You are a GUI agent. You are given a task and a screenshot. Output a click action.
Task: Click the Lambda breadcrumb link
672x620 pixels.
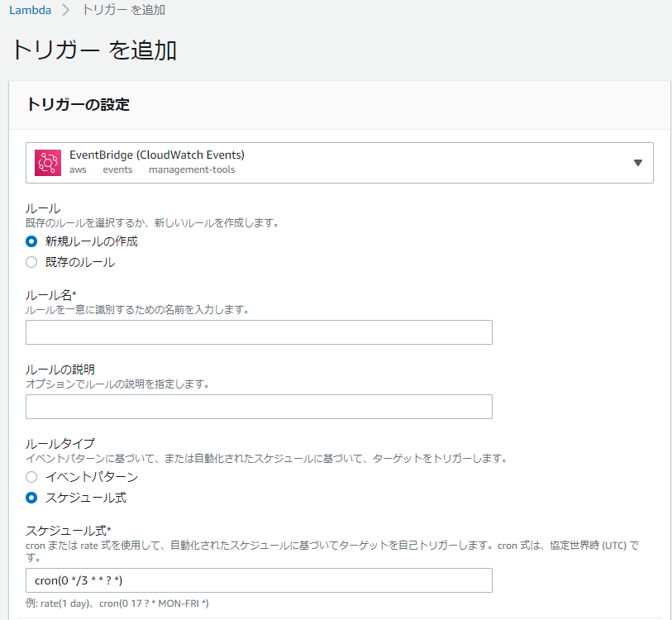click(x=30, y=10)
